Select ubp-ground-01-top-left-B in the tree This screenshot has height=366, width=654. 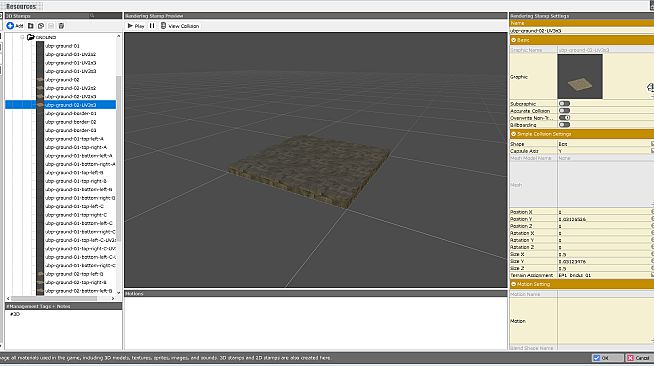(x=74, y=173)
